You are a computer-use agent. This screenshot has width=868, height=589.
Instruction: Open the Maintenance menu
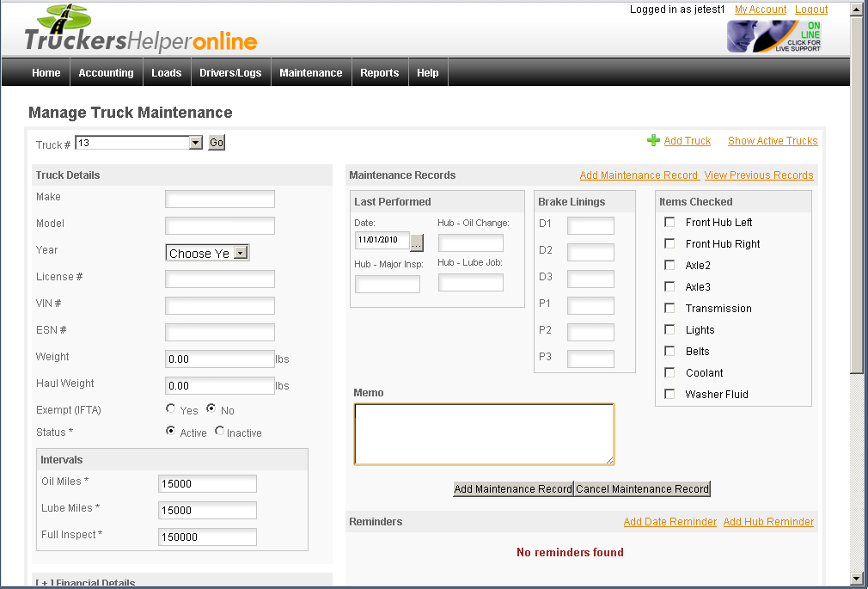[x=310, y=73]
